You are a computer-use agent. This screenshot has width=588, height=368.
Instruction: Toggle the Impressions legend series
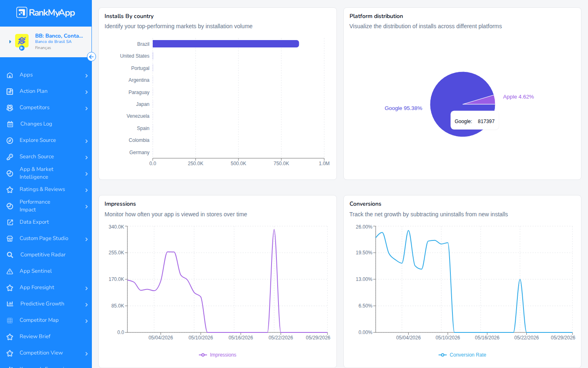[x=218, y=355]
